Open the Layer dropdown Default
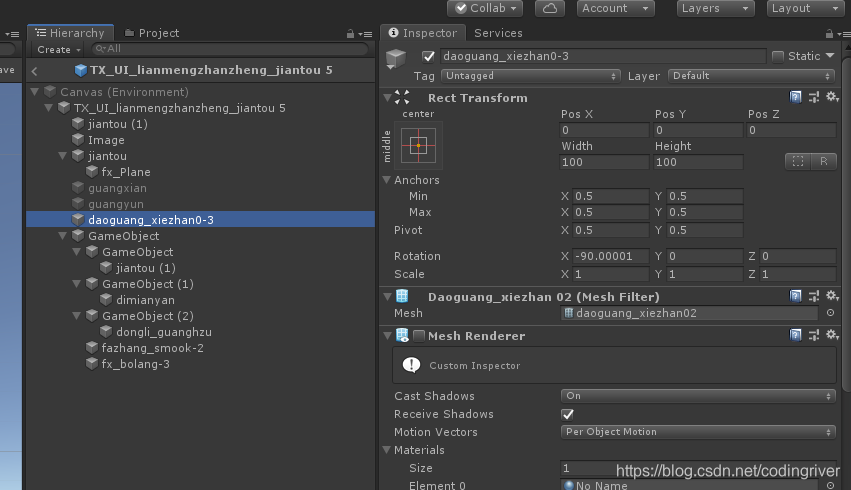Viewport: 851px width, 490px height. click(x=751, y=76)
